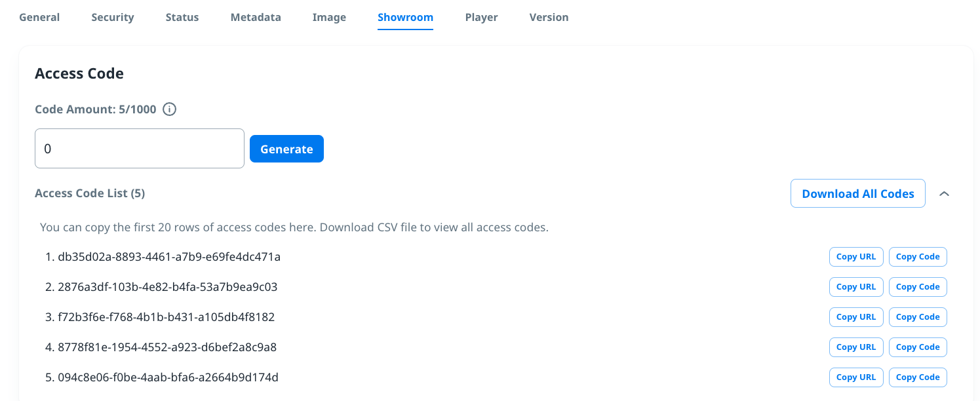Copy URL for code 2876a3df
Viewport: 980px width, 401px height.
tap(856, 287)
